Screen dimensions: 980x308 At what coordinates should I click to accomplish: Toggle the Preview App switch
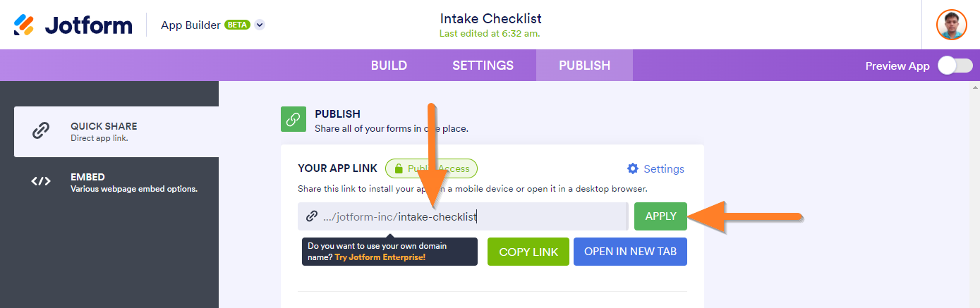click(954, 66)
